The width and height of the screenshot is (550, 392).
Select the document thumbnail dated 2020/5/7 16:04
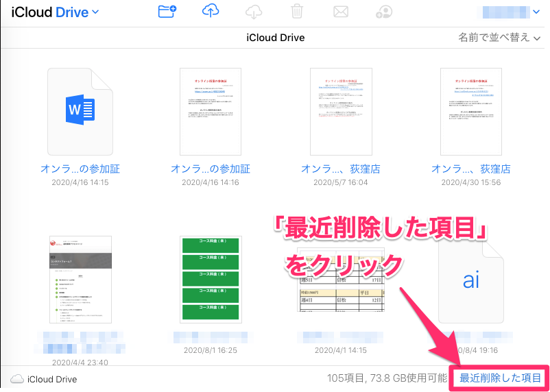(340, 111)
